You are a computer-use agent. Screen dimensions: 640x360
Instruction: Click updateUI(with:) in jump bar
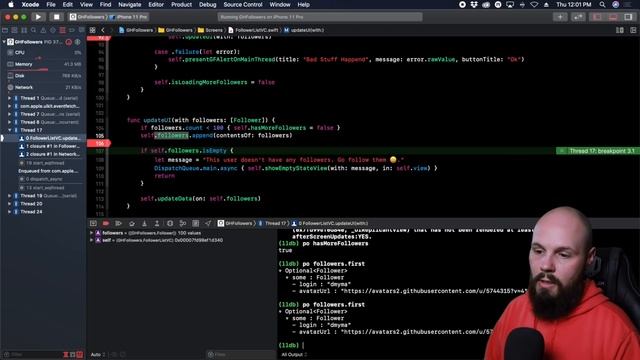pyautogui.click(x=304, y=30)
